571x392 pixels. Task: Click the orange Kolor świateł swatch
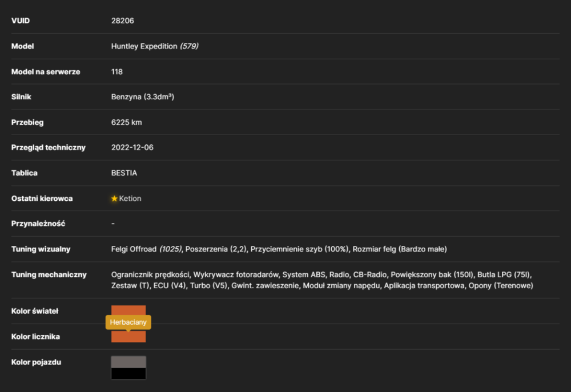[128, 310]
